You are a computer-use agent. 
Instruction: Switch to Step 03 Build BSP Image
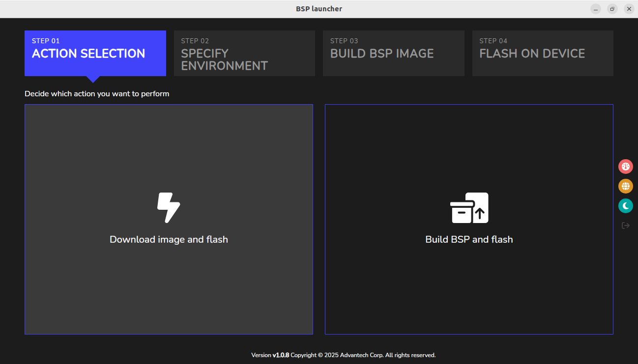pos(393,53)
